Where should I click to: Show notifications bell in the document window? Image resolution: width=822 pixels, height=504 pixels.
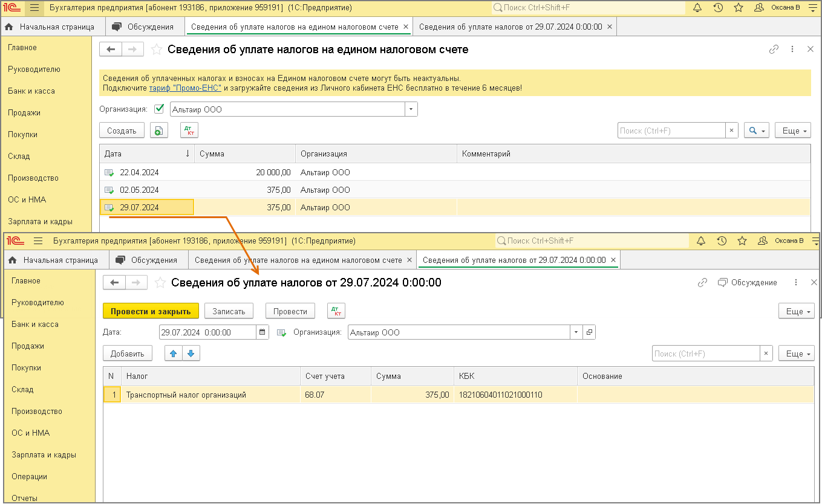[x=701, y=241]
